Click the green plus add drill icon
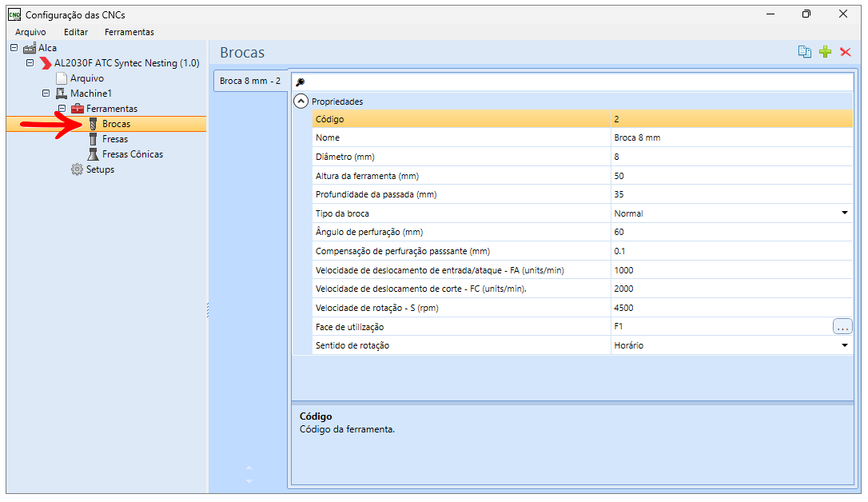The height and width of the screenshot is (502, 868). (825, 52)
